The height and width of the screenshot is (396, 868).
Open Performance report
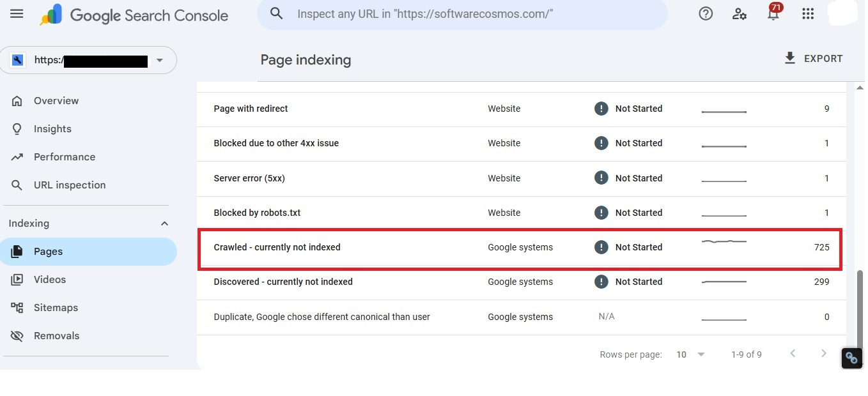pos(89,157)
